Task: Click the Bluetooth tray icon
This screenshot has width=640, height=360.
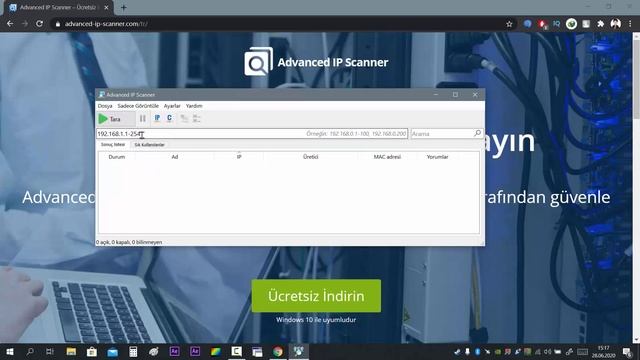Action: click(477, 351)
